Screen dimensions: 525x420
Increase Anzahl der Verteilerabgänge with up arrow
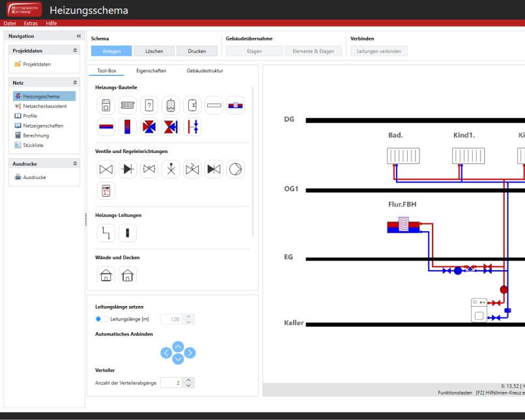(x=188, y=380)
